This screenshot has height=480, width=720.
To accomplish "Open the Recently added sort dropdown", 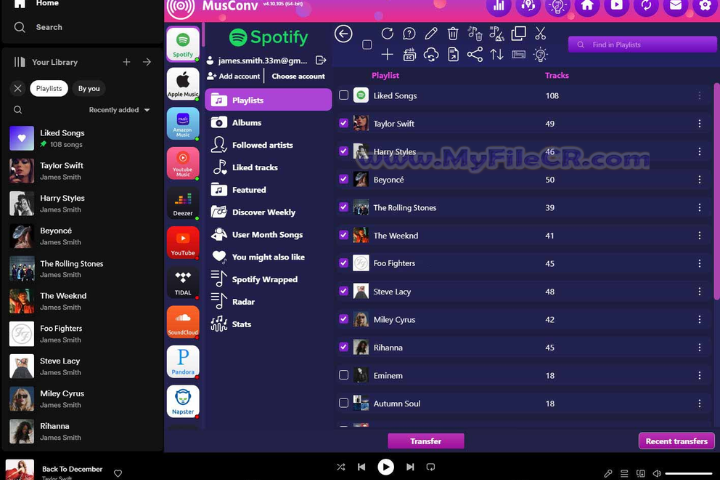I will (119, 110).
